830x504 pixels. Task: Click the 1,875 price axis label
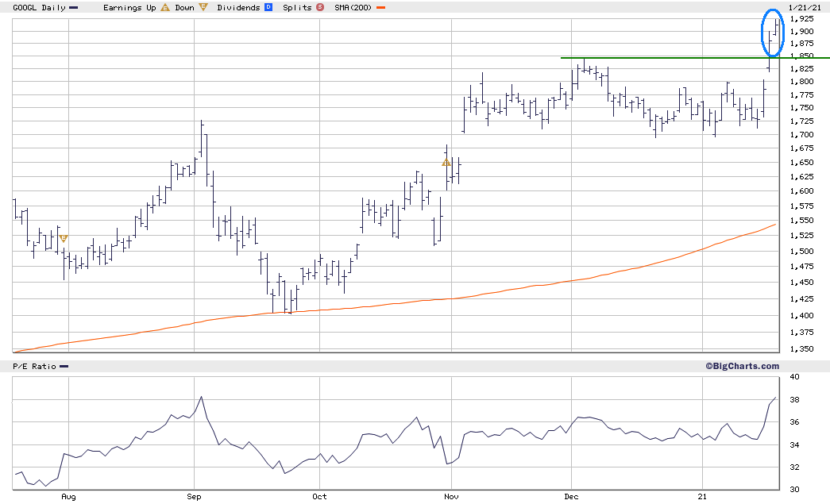pyautogui.click(x=802, y=44)
